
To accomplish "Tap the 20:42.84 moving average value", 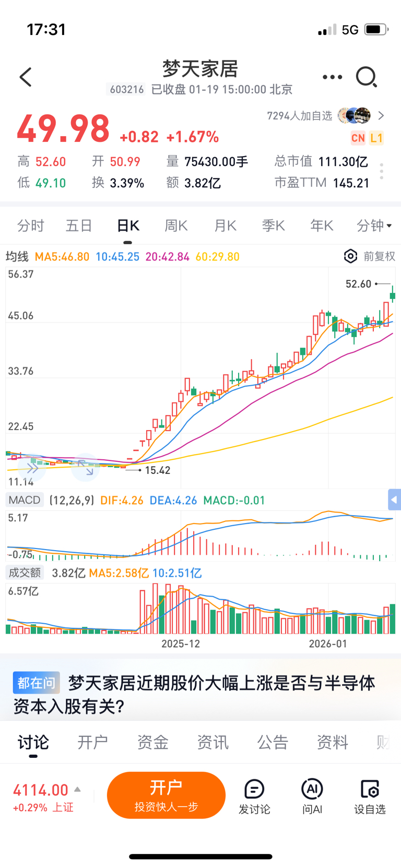I will 168,256.
